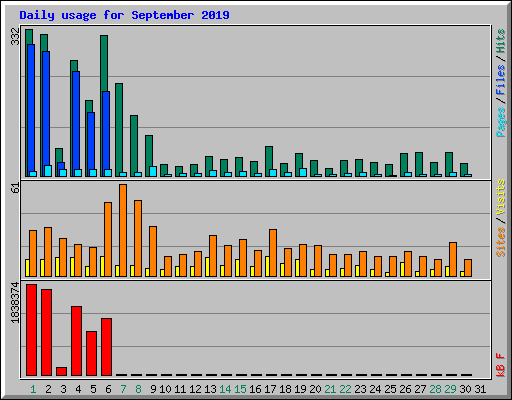Click green weekend day label "22"

click(345, 389)
